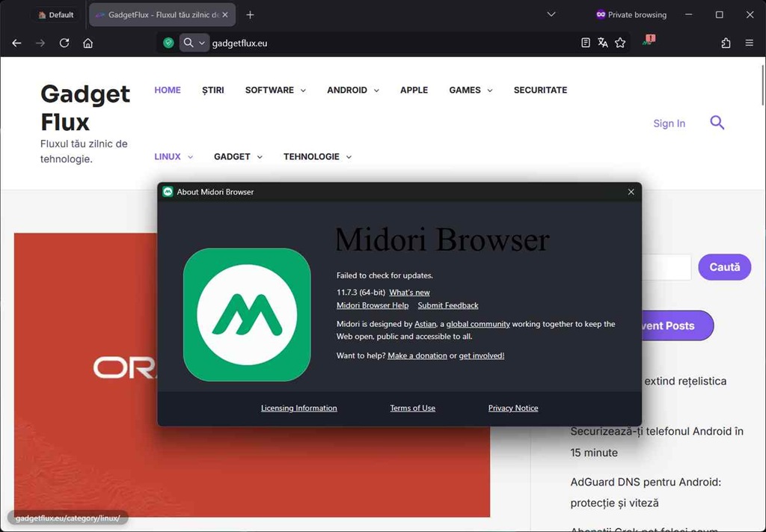Click the Gadget Flux site title
This screenshot has width=766, height=532.
[85, 108]
